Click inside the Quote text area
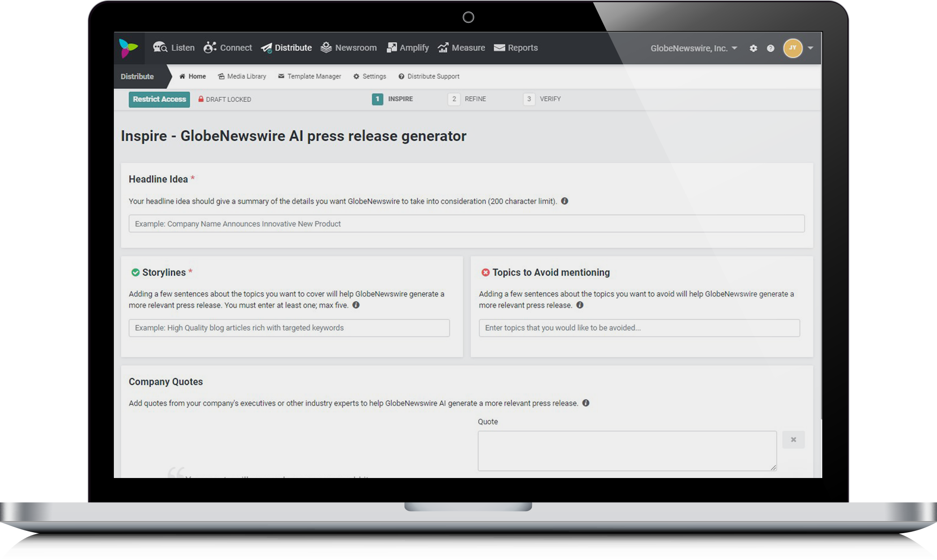Screen dimensions: 937x560 coord(627,451)
